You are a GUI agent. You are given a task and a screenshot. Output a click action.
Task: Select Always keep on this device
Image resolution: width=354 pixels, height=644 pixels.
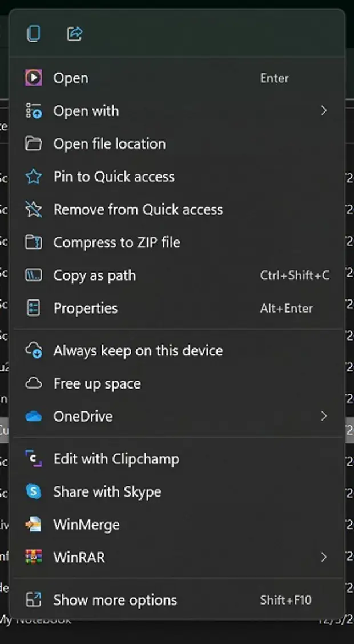[x=138, y=351]
